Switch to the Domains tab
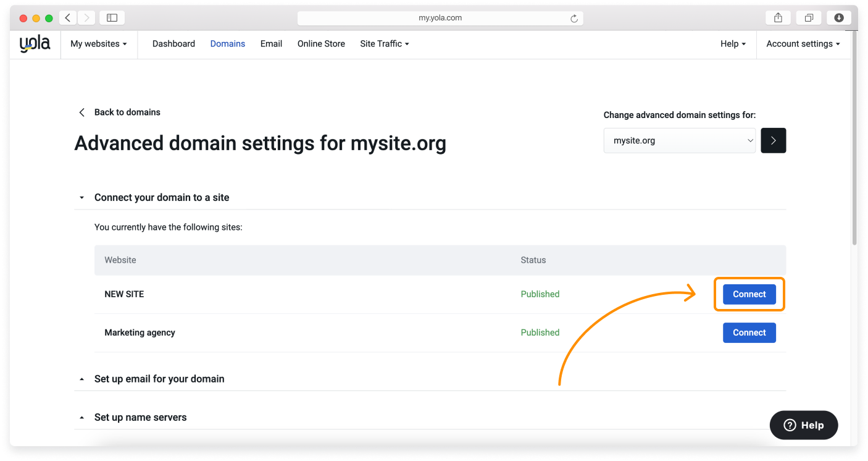The height and width of the screenshot is (461, 868). point(227,43)
